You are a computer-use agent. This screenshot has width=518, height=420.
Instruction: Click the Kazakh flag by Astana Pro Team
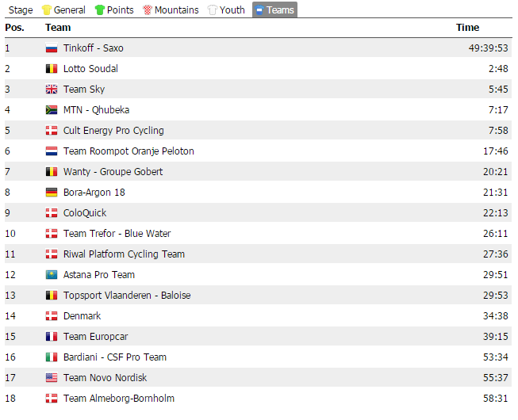click(52, 275)
